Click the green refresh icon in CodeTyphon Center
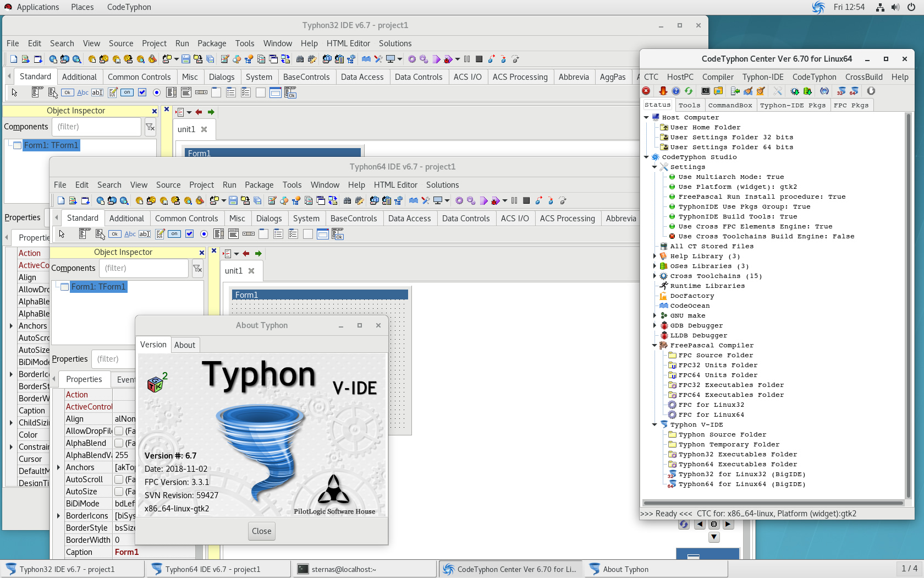The image size is (924, 578). click(689, 91)
